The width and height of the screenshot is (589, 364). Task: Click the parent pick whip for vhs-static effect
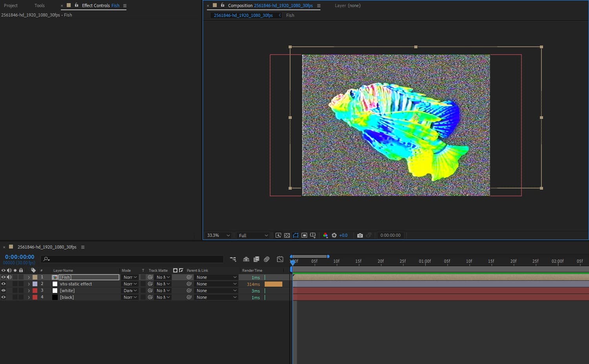pos(189,284)
